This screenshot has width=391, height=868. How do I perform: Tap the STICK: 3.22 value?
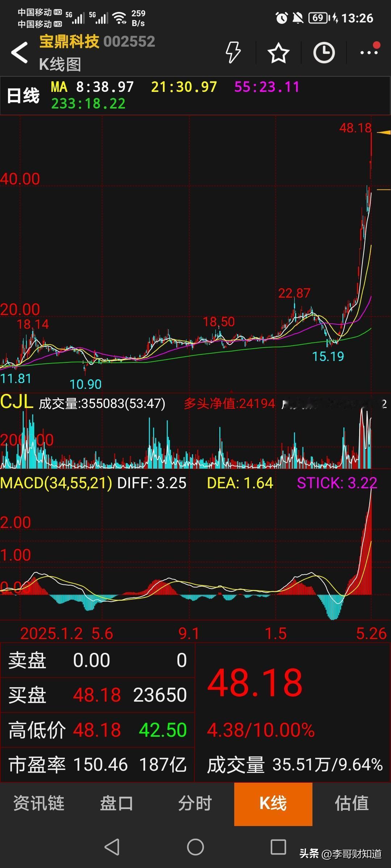click(x=337, y=483)
